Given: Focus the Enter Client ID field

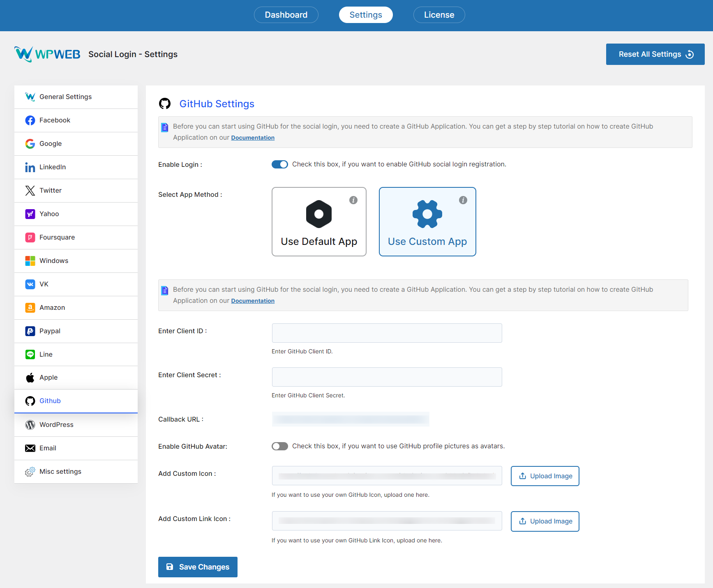Looking at the screenshot, I should coord(387,333).
